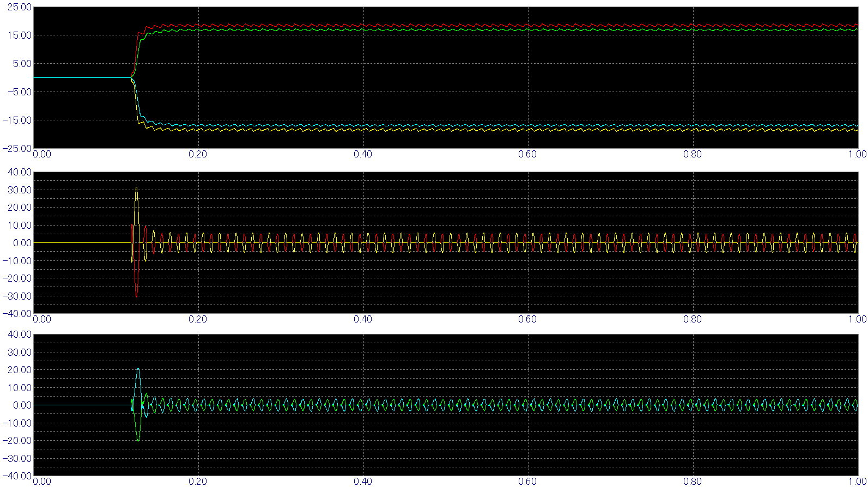The image size is (868, 487).
Task: Click the 40.00 y-axis label on the green-cyan waveform plot
Action: 20,334
